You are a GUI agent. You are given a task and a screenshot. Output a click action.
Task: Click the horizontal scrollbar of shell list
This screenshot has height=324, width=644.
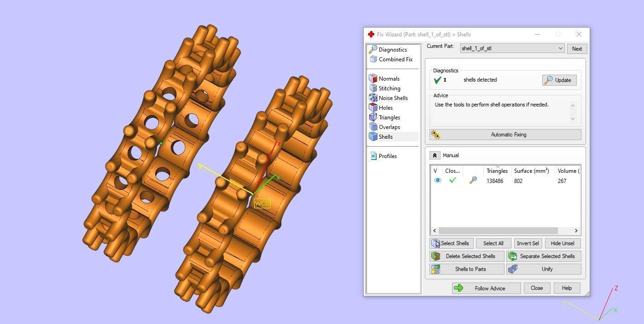pyautogui.click(x=498, y=230)
